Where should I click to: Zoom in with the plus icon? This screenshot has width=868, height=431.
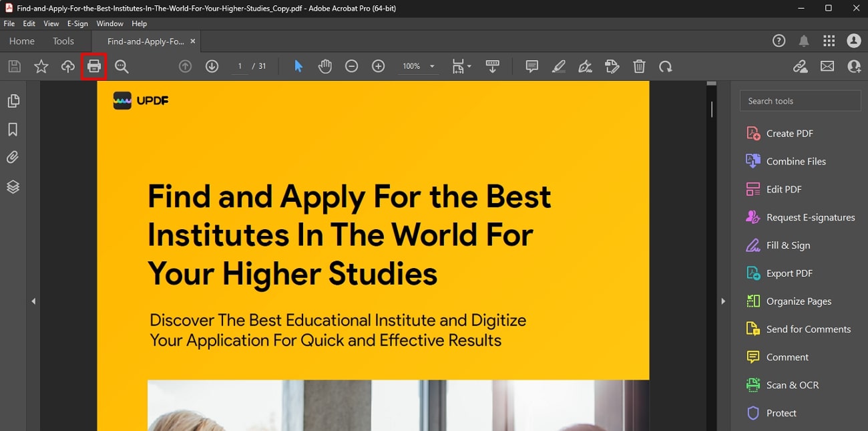[379, 66]
